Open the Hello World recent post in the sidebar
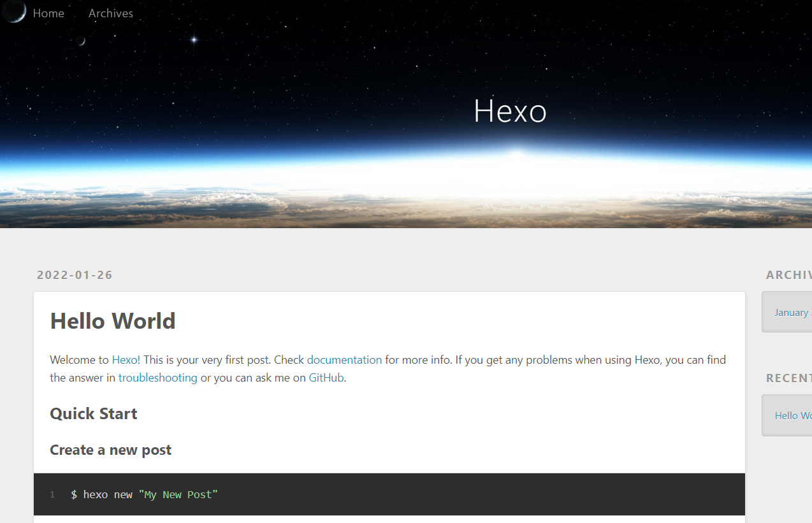The width and height of the screenshot is (812, 523). pos(793,416)
